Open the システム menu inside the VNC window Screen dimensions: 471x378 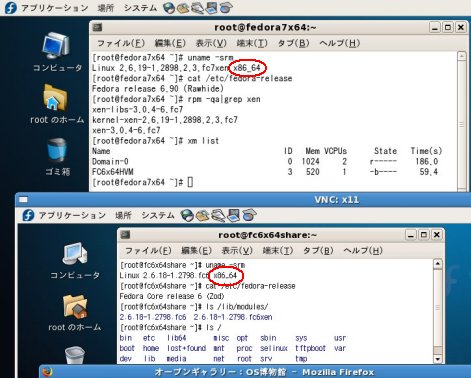click(158, 215)
